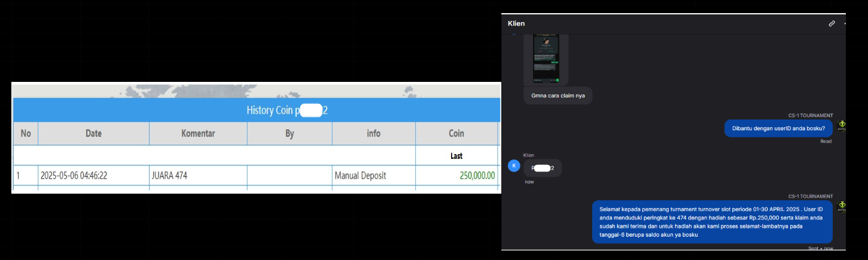Click the info column header
Screen dimensions: 868x260
click(373, 133)
